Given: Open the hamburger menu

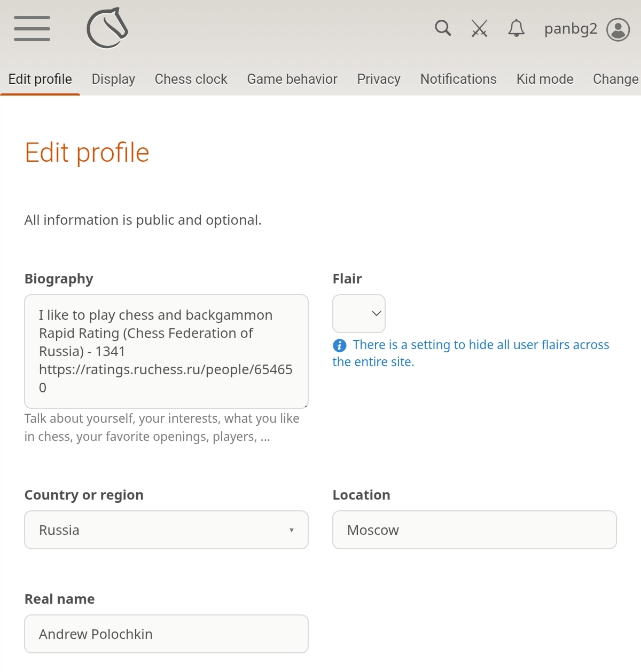Looking at the screenshot, I should click(32, 28).
